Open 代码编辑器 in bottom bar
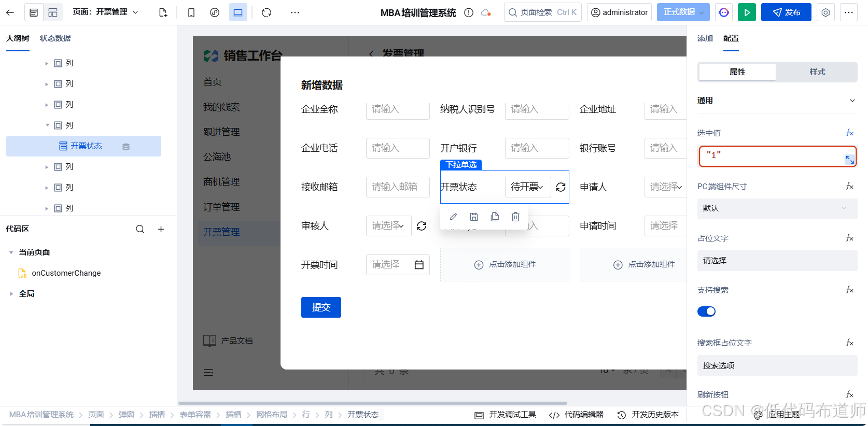 pos(576,415)
